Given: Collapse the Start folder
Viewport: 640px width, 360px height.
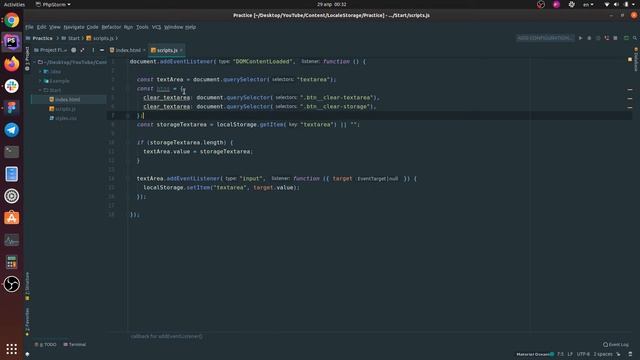Looking at the screenshot, I should point(40,90).
